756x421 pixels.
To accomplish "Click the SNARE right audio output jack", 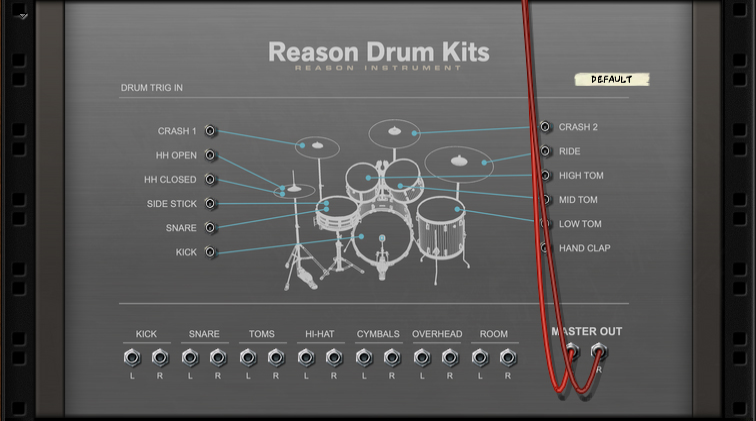I will click(x=218, y=358).
